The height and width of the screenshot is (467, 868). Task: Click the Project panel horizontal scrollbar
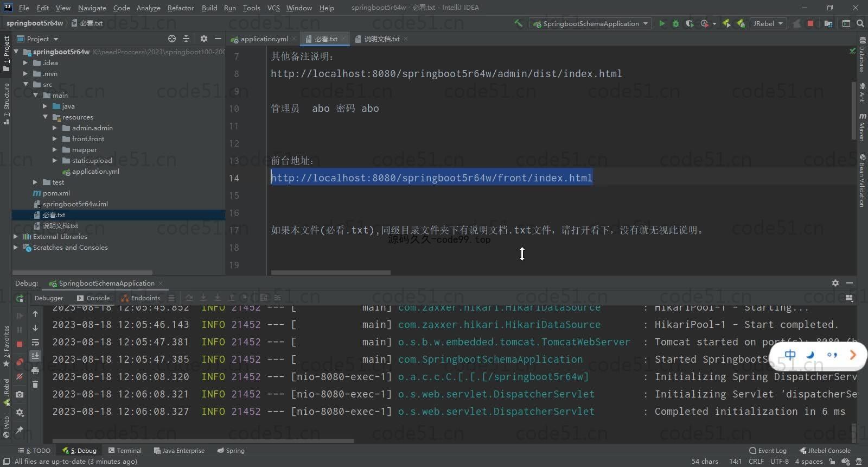pyautogui.click(x=82, y=273)
